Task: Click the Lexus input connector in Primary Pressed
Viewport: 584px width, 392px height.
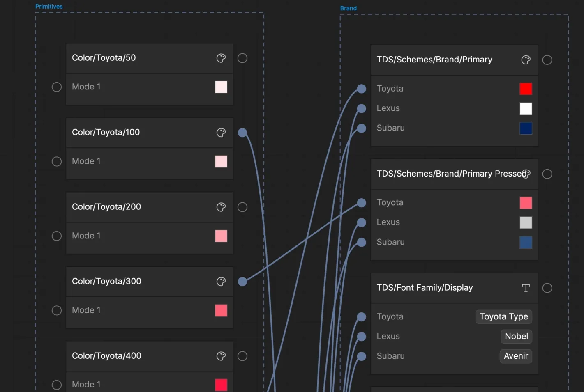Action: coord(362,222)
